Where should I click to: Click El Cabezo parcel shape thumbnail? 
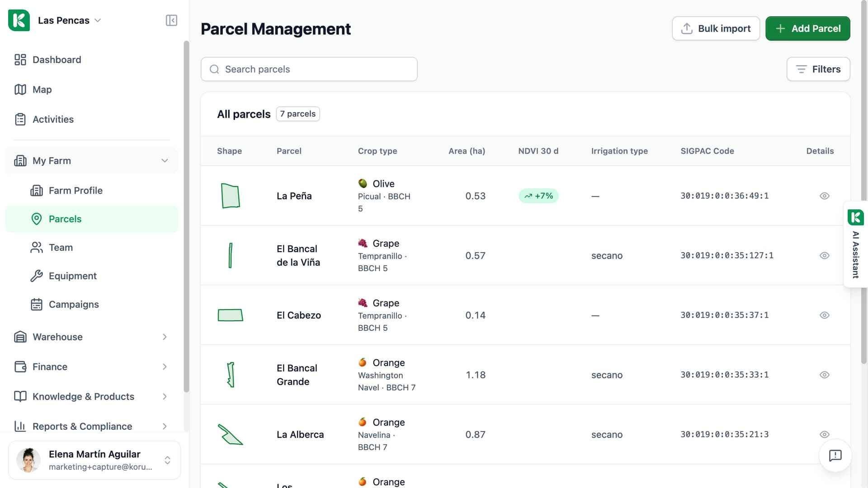(231, 315)
